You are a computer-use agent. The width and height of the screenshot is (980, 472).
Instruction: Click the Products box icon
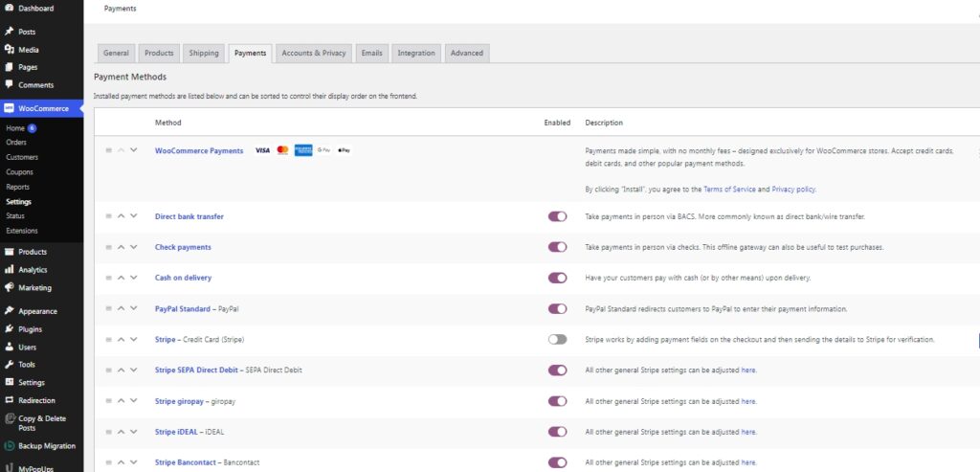click(9, 251)
